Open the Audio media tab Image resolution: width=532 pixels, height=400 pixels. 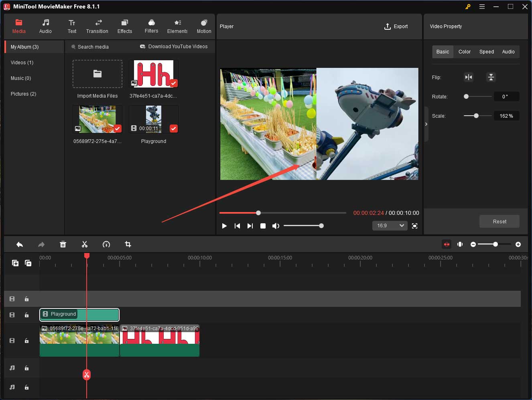point(45,26)
